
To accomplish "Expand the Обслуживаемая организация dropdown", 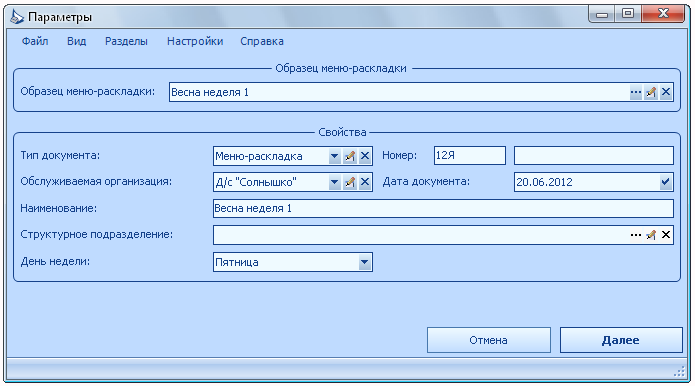I will coord(335,182).
